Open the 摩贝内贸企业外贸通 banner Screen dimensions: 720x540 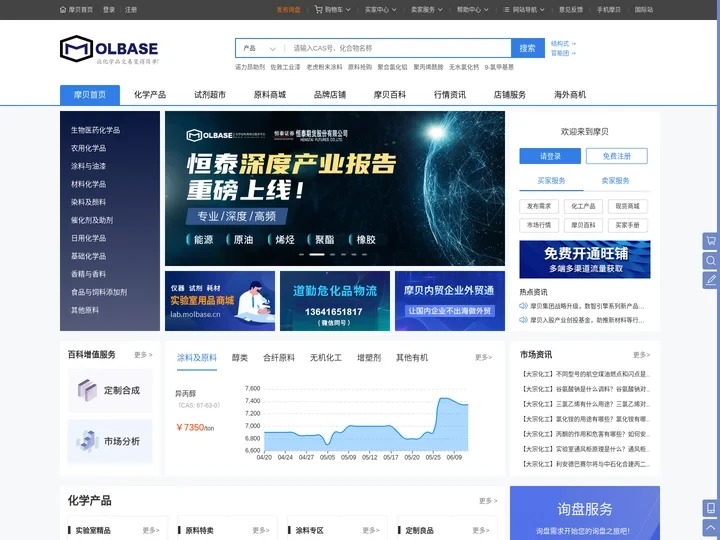click(x=450, y=301)
